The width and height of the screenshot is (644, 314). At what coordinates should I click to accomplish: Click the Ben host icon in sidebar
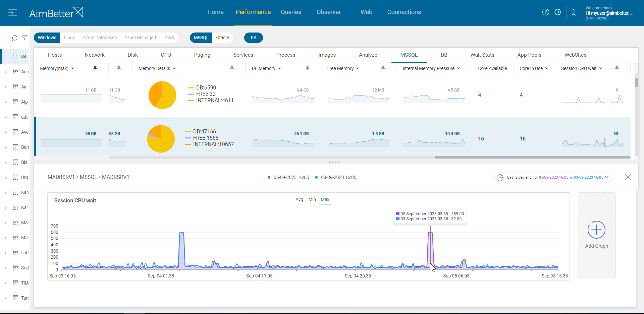(15, 147)
